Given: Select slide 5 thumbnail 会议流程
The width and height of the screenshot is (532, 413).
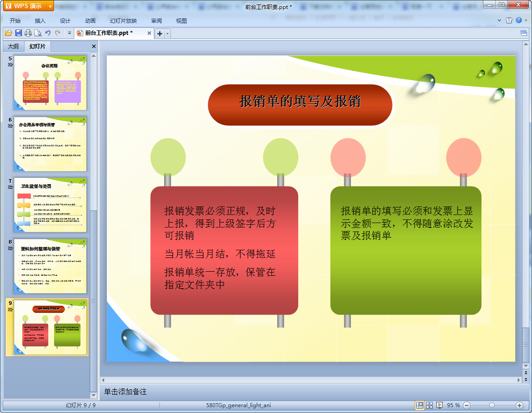Looking at the screenshot, I should click(51, 83).
